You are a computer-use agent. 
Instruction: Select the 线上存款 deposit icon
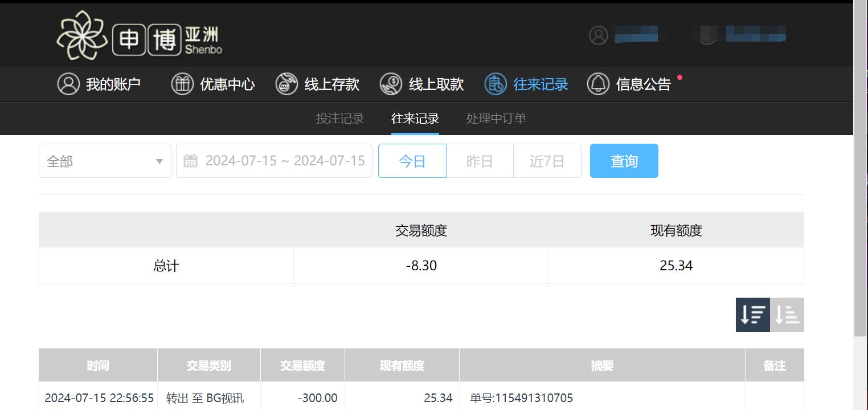[286, 83]
